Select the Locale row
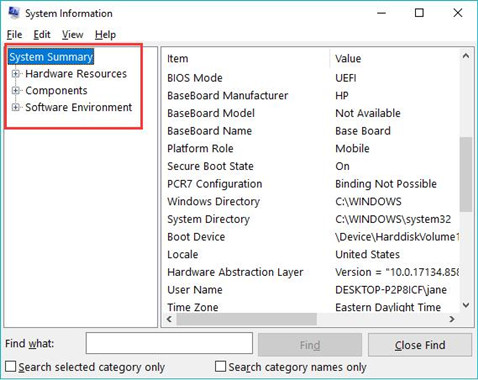The width and height of the screenshot is (478, 380). click(311, 255)
